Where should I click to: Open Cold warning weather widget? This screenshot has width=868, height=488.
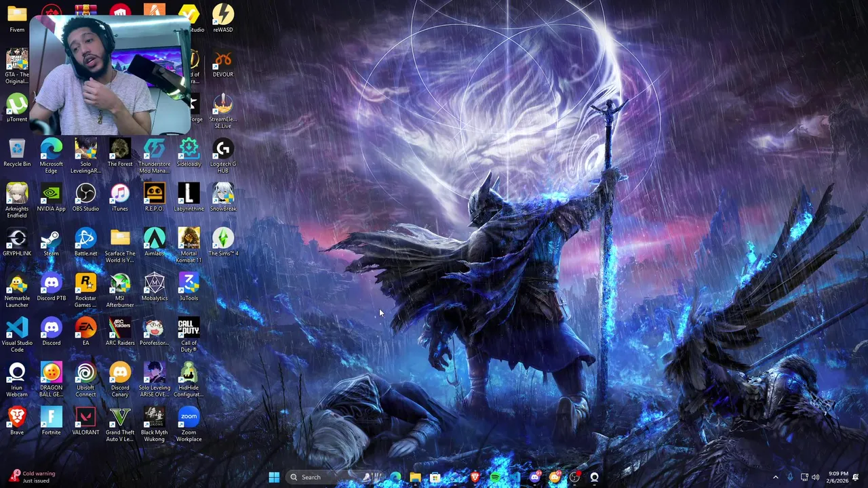(x=33, y=477)
